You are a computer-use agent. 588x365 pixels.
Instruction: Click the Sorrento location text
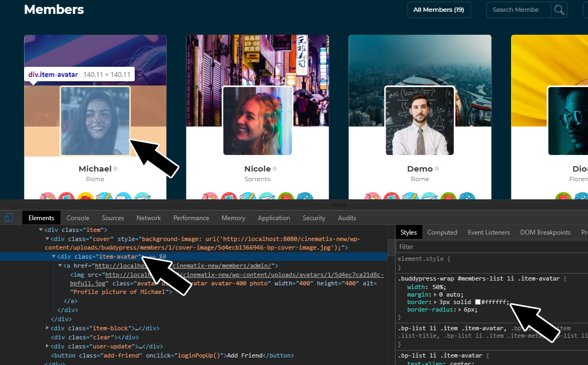pos(257,179)
